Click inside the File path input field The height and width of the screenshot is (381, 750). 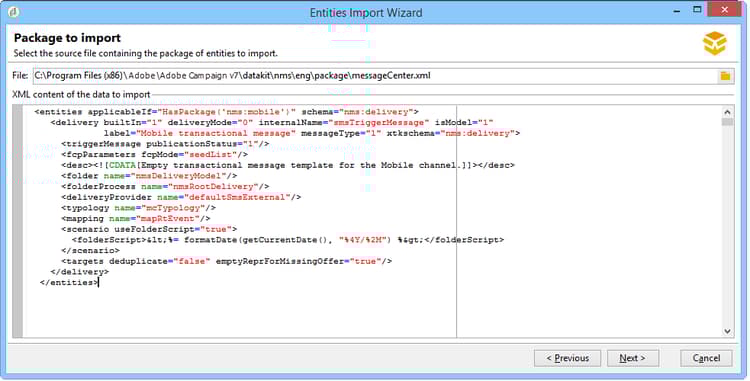coord(375,76)
